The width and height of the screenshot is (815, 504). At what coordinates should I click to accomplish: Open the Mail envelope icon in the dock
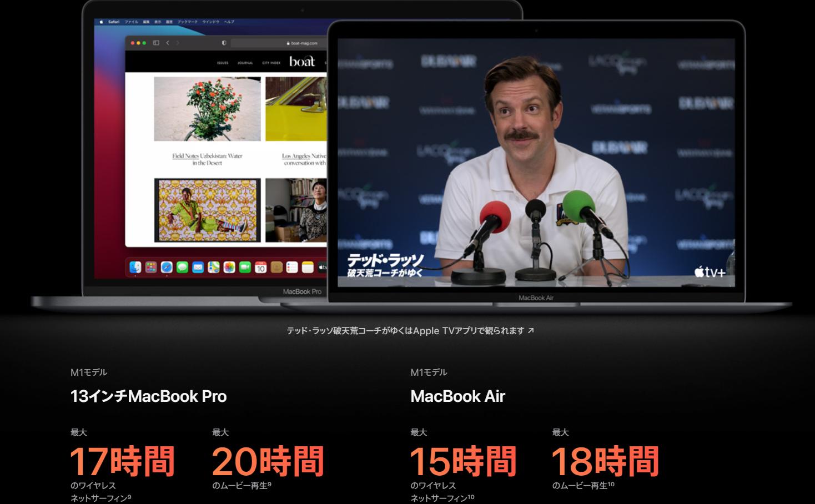pyautogui.click(x=198, y=268)
